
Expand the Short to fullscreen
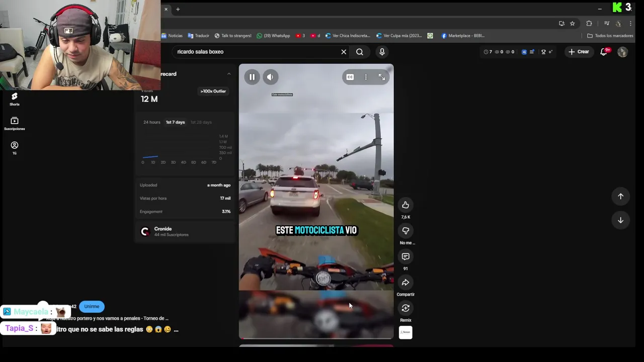(382, 77)
